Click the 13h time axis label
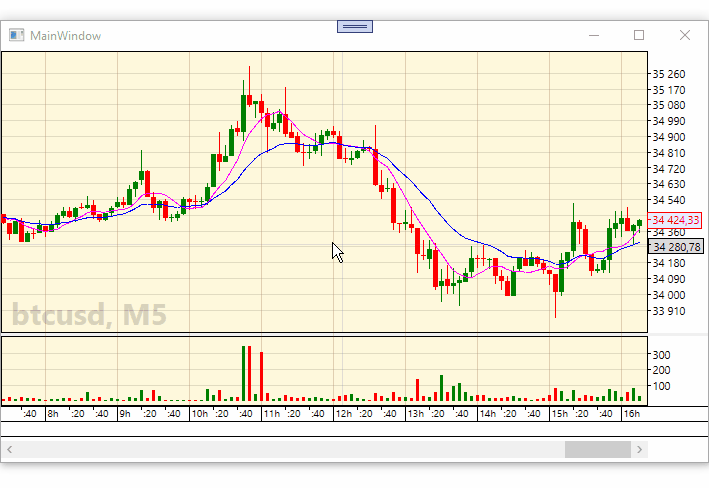Image resolution: width=709 pixels, height=488 pixels. pyautogui.click(x=416, y=414)
